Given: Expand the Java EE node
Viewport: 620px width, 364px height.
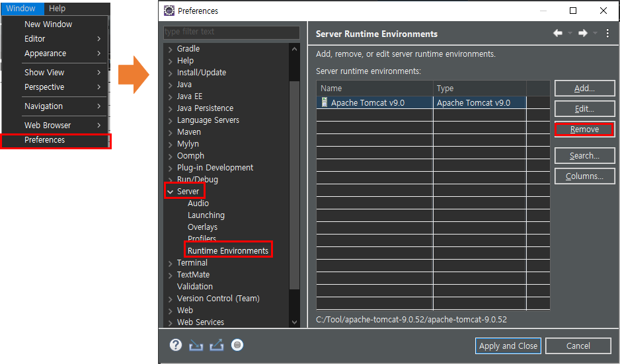Looking at the screenshot, I should [x=170, y=97].
